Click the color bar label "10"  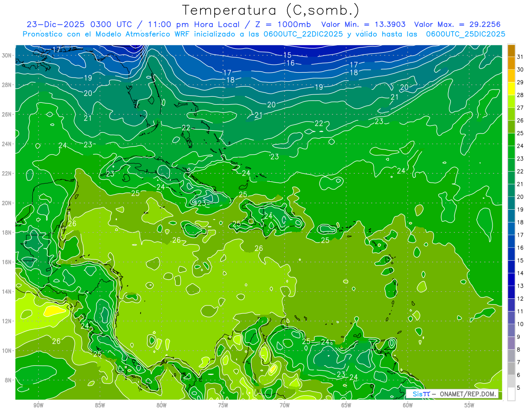(x=520, y=324)
